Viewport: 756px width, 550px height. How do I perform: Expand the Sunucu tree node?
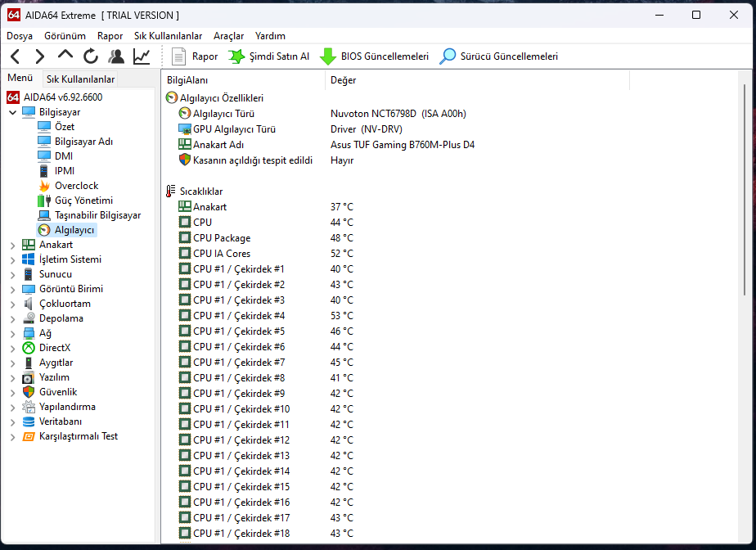(12, 274)
